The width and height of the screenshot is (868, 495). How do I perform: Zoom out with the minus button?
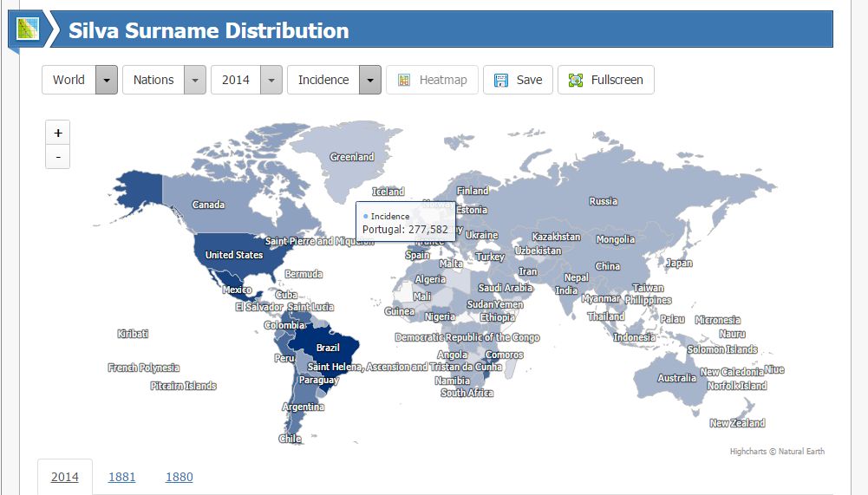(x=58, y=157)
